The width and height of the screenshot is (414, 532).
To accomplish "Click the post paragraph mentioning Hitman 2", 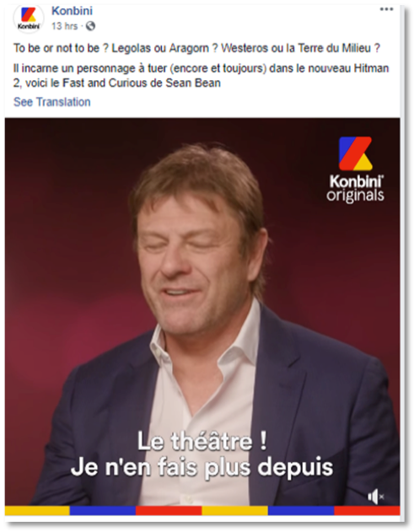I will [x=201, y=76].
